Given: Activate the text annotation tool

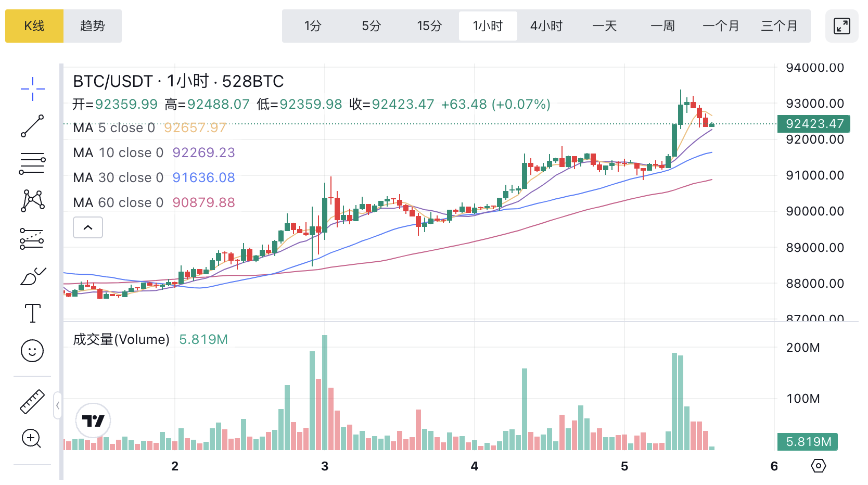Looking at the screenshot, I should coord(32,313).
